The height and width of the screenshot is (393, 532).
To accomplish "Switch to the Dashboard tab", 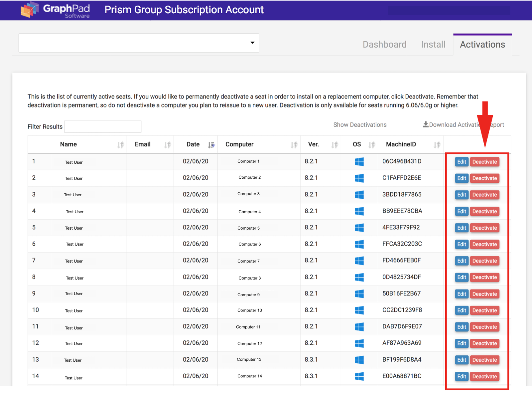I will pos(384,45).
